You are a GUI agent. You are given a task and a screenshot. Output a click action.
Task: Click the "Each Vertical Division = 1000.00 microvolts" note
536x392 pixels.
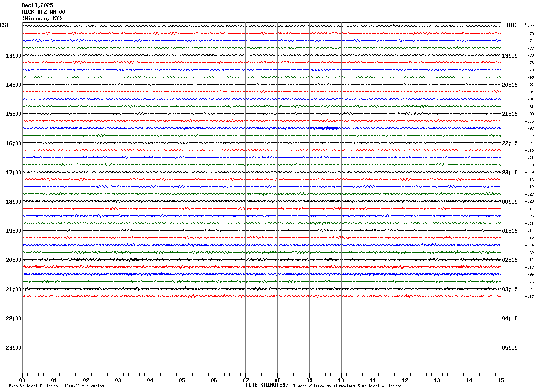click(56, 386)
